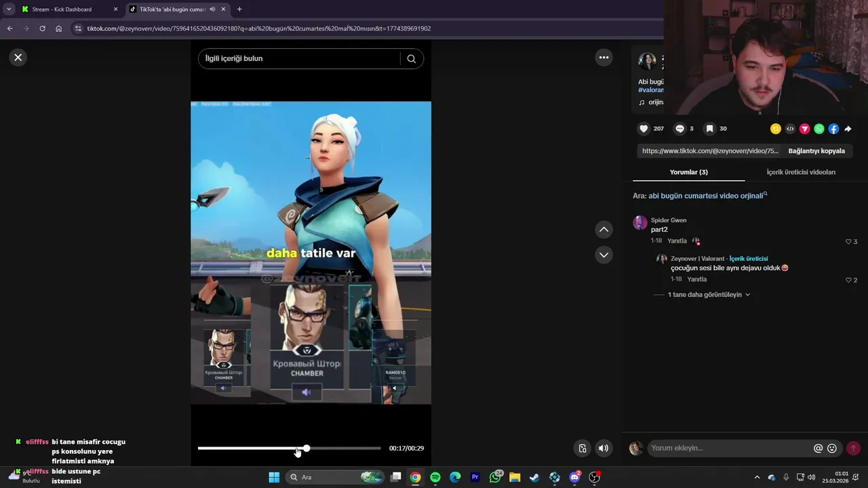The image size is (868, 488).
Task: Click the red post comment arrow button
Action: click(853, 448)
